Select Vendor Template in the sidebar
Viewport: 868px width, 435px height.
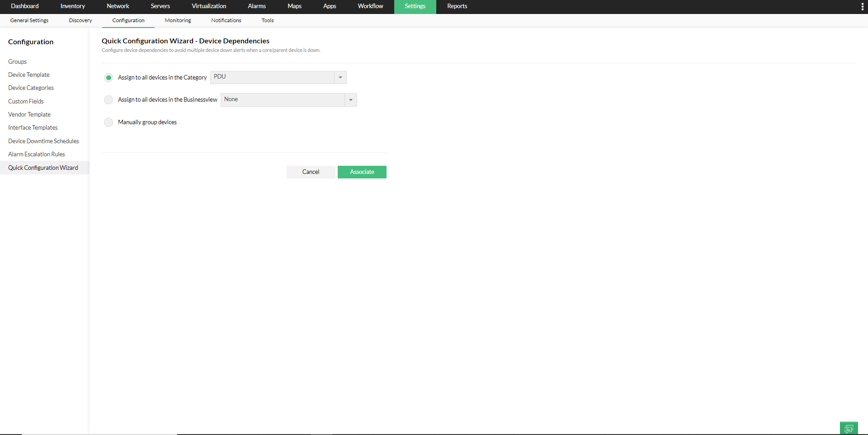tap(29, 114)
